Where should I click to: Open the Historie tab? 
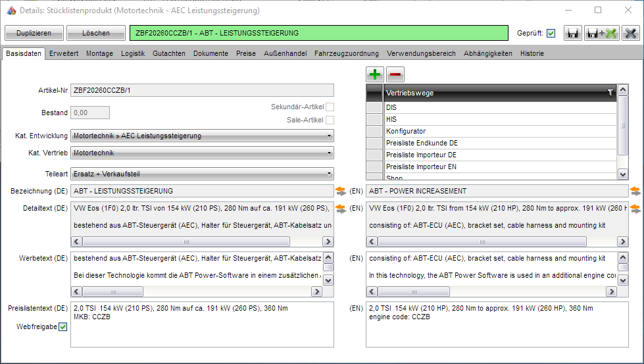(532, 53)
